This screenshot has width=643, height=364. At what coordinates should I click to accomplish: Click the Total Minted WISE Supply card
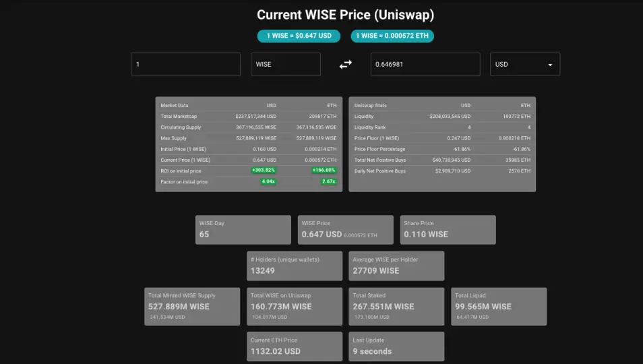pos(192,307)
